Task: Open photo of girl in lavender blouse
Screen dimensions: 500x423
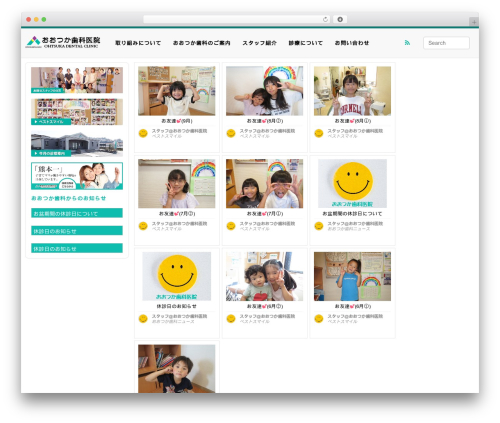Action: [177, 183]
